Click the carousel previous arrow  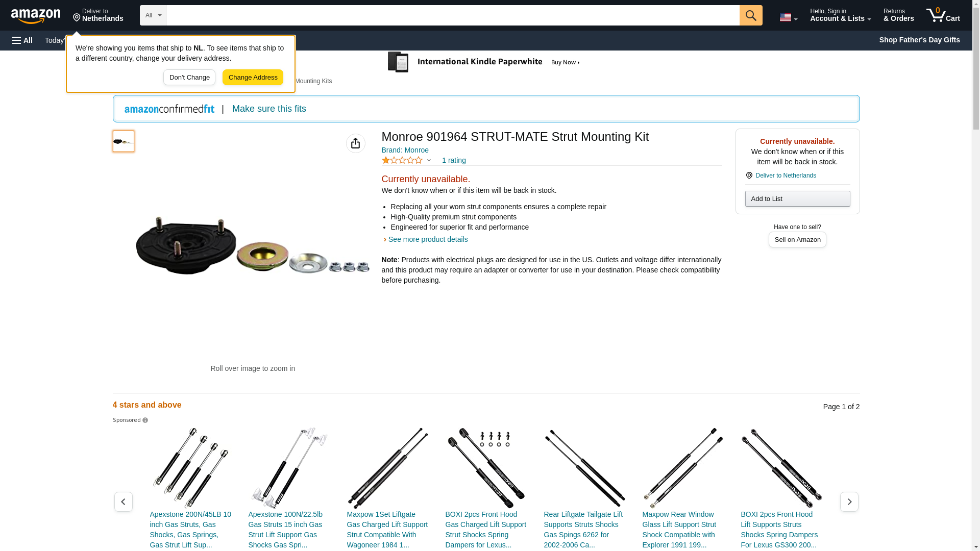coord(124,502)
